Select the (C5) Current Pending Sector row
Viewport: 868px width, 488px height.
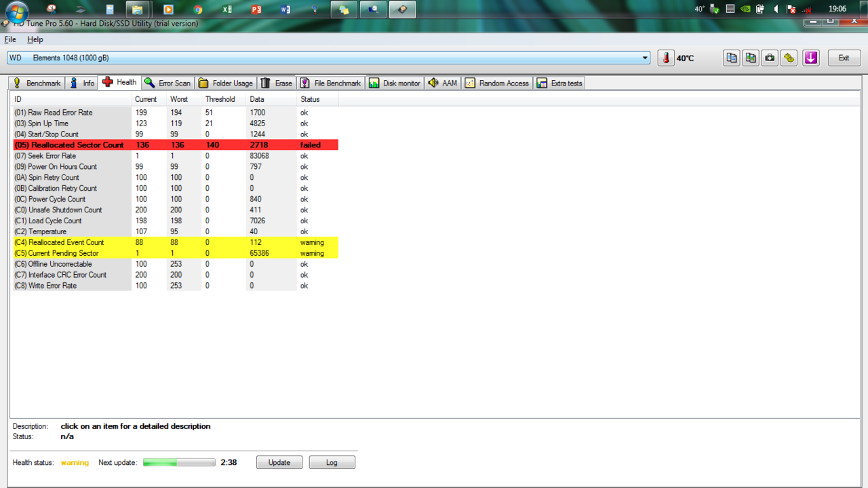pos(175,253)
